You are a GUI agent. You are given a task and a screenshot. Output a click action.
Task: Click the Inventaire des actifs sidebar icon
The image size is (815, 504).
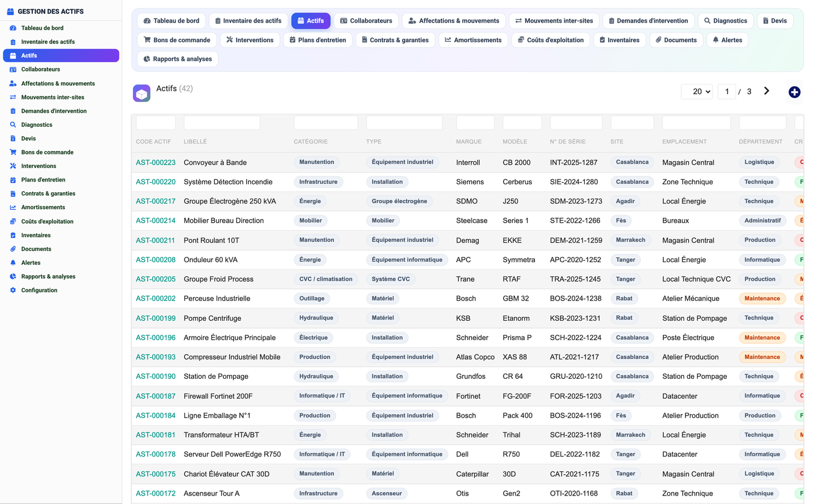tap(13, 42)
